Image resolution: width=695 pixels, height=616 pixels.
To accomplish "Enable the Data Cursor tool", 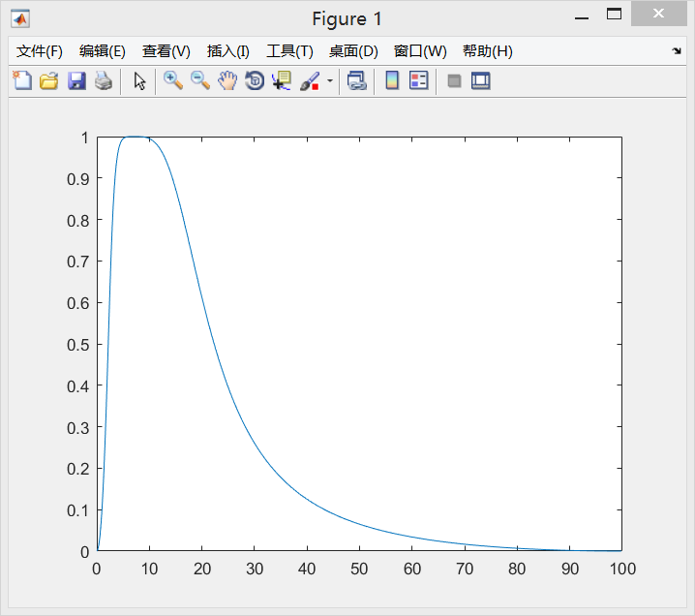I will (282, 80).
